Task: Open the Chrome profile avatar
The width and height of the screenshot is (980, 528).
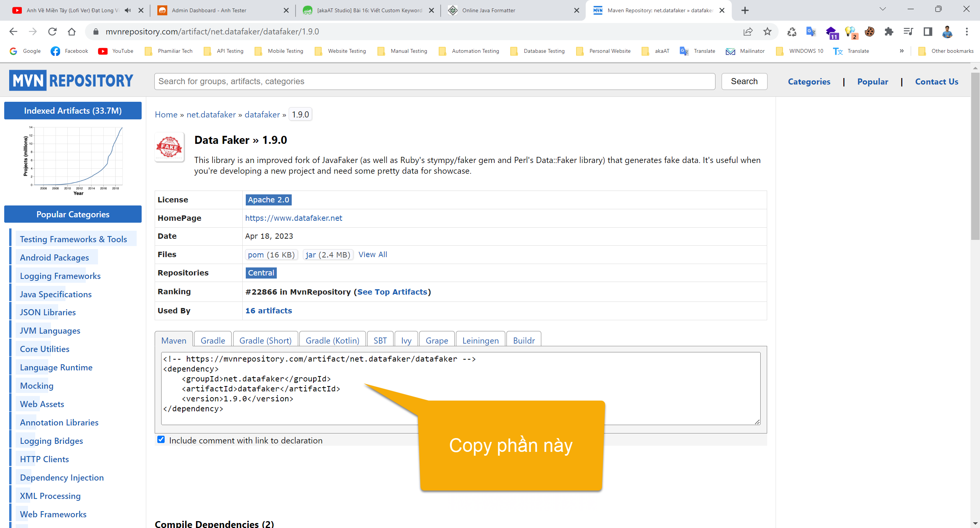Action: (947, 32)
